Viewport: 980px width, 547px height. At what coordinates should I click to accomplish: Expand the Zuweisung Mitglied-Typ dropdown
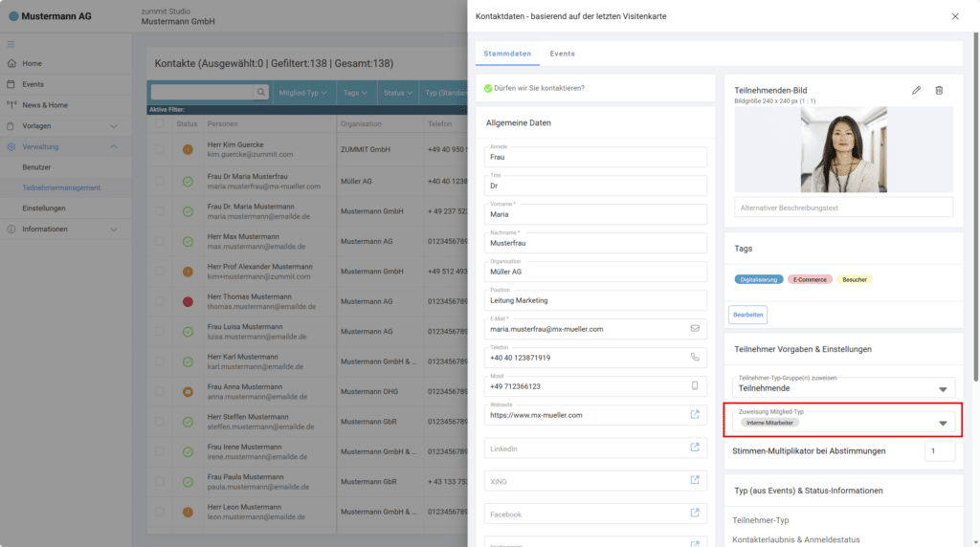942,423
